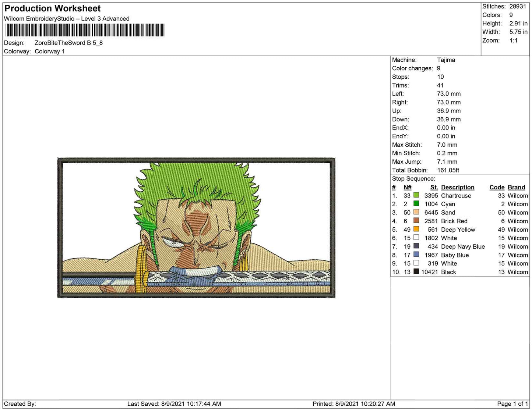The image size is (532, 409).
Task: Select the "Brick Red" description text
Action: [454, 221]
